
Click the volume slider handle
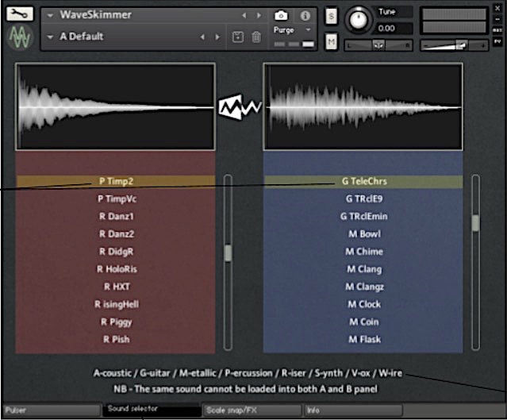tap(462, 45)
